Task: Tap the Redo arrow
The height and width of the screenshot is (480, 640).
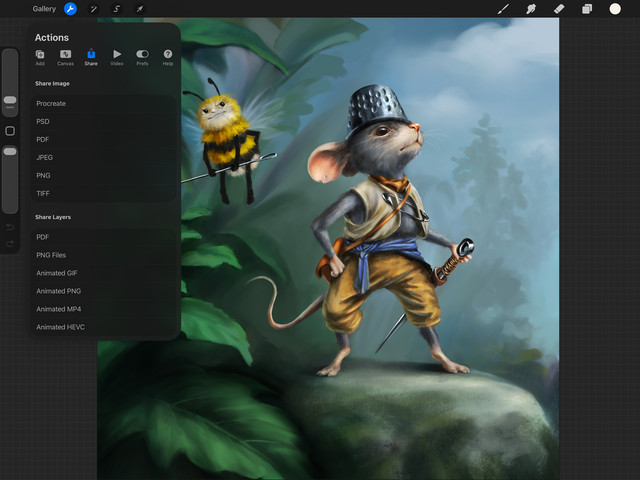Action: (10, 244)
